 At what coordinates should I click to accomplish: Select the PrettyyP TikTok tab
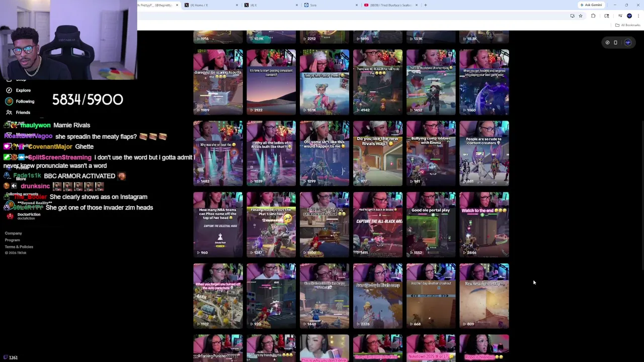tap(158, 5)
